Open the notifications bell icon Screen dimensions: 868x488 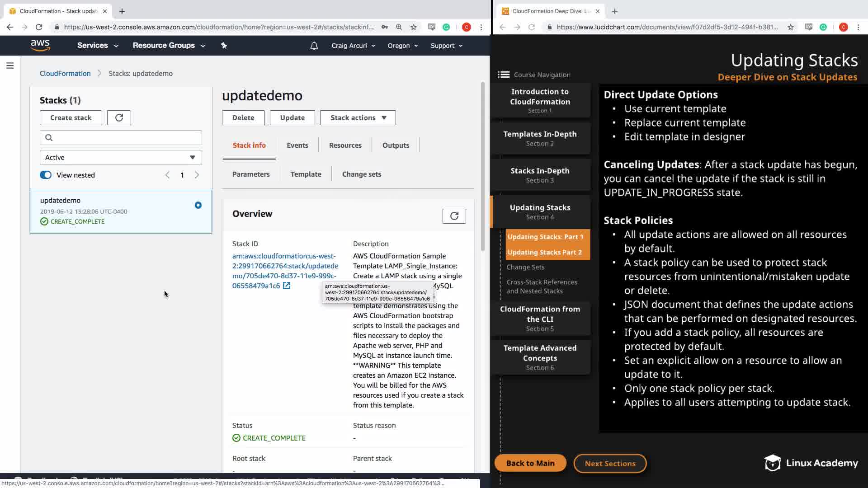point(314,46)
